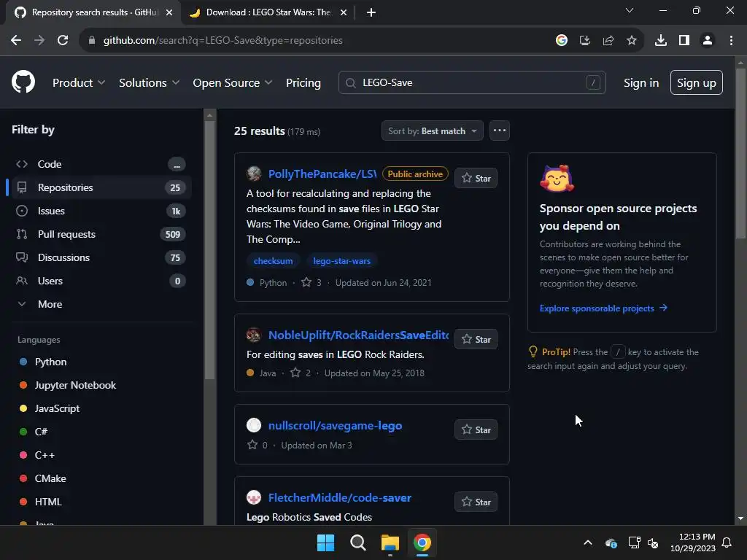Filter results by Users
Viewport: 747px width, 560px height.
pos(100,281)
